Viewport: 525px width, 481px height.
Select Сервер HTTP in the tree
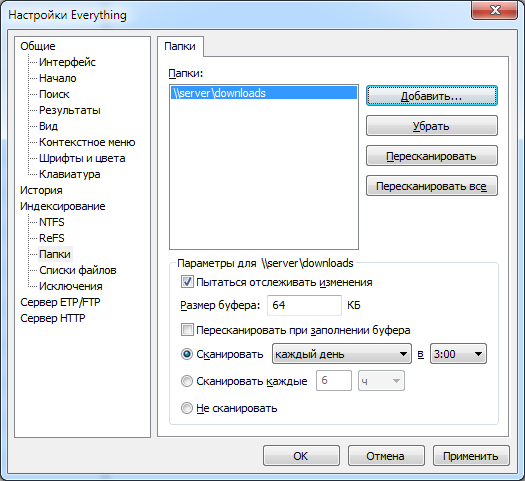point(53,318)
